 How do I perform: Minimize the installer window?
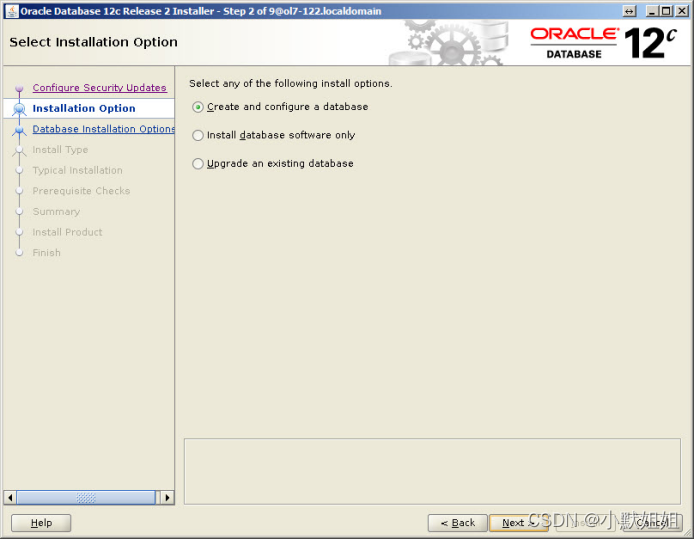(651, 11)
